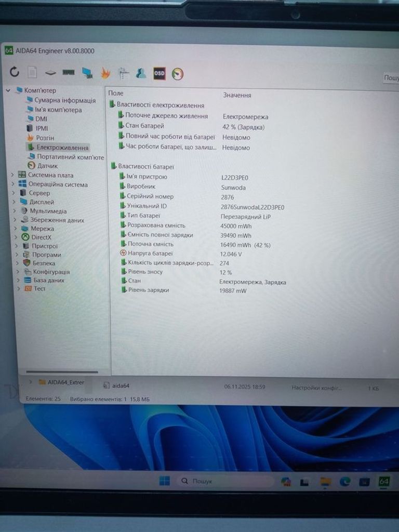Expand the Збереження даних node
399x532 pixels.
(15, 220)
